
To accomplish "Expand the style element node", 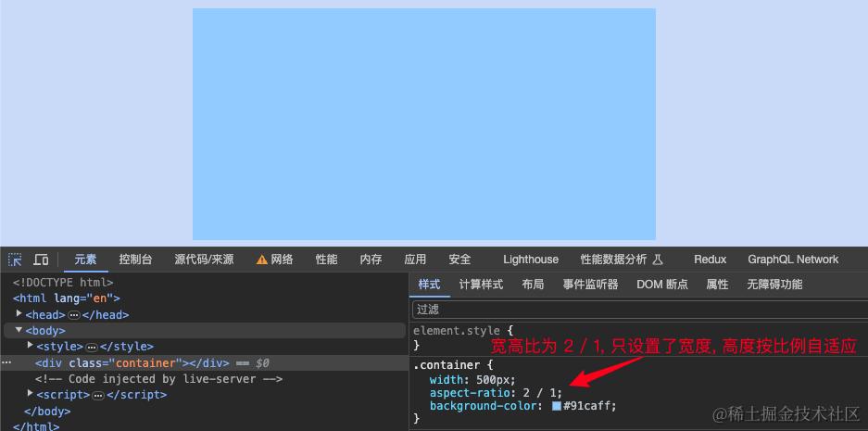I will 31,346.
